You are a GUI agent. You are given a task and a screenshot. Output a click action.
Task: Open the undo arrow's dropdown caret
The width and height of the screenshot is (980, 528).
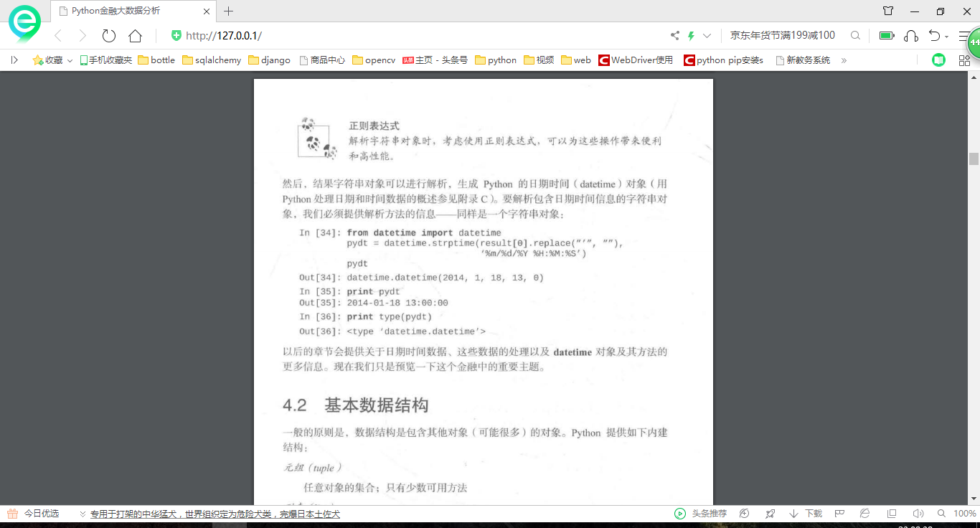[947, 37]
